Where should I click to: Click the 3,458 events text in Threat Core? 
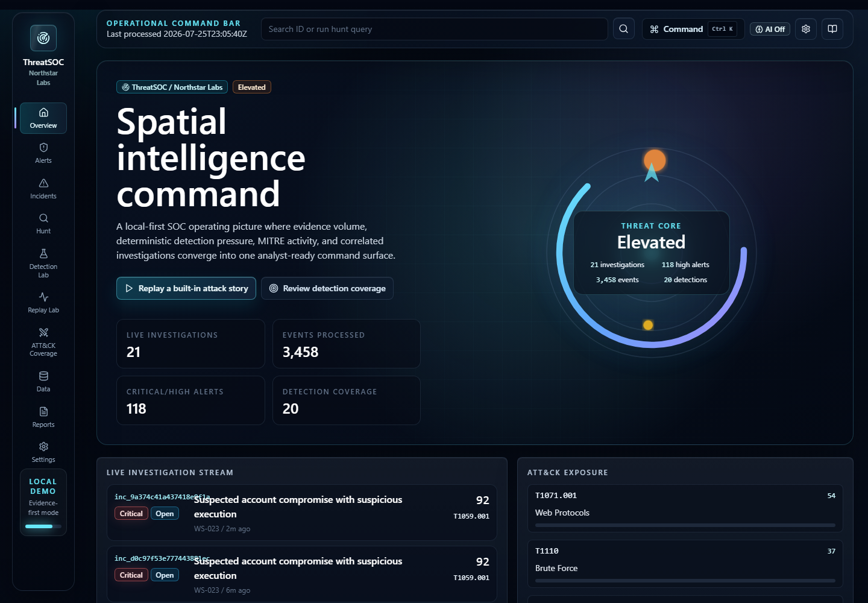click(617, 280)
